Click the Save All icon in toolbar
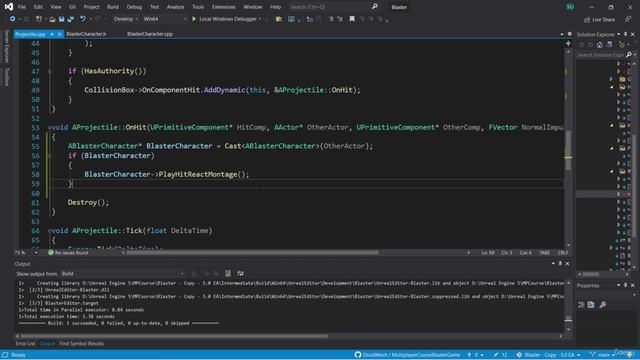640x360 pixels. click(x=71, y=19)
